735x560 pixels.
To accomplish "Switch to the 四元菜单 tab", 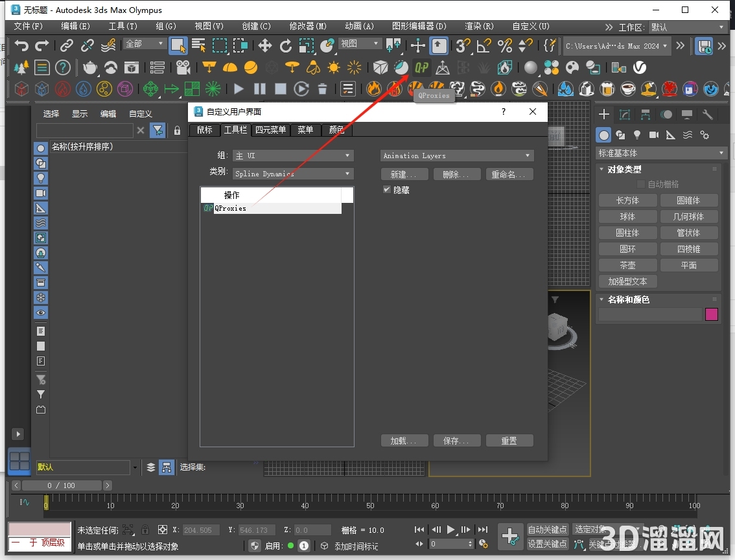I will pyautogui.click(x=270, y=130).
